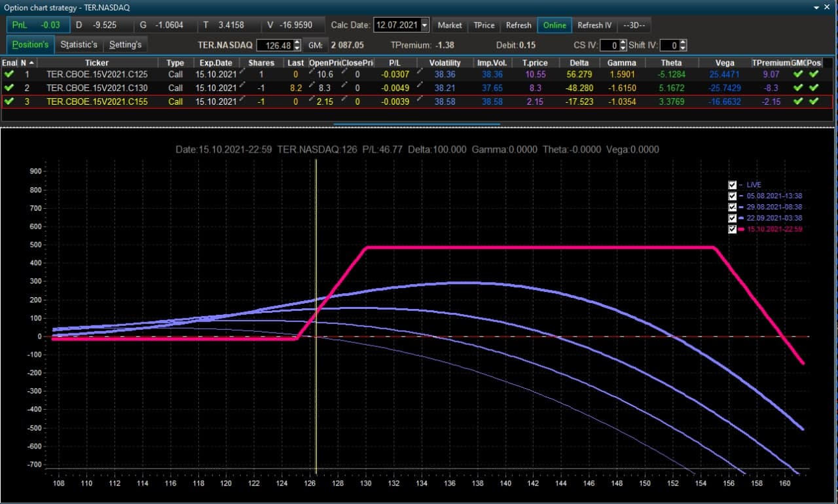Click the pencil icon before C155 volatility

pyautogui.click(x=420, y=99)
